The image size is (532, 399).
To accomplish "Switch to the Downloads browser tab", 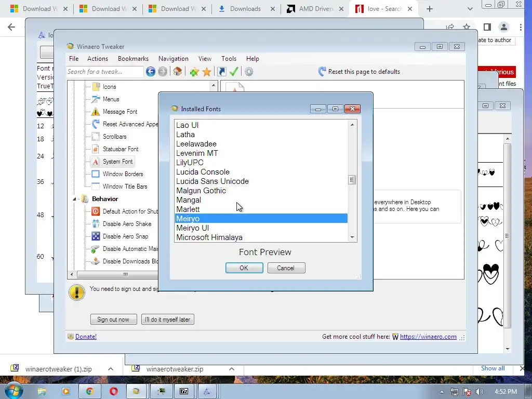I will click(x=245, y=9).
